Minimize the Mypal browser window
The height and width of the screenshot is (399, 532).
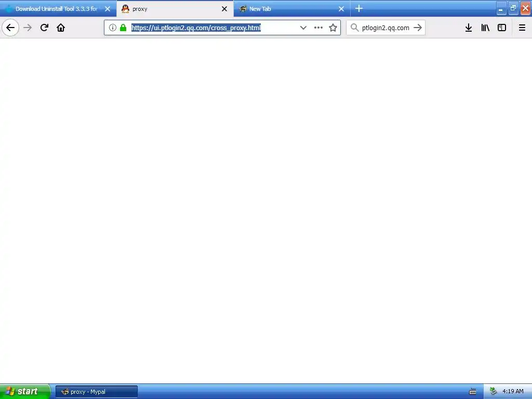point(501,8)
